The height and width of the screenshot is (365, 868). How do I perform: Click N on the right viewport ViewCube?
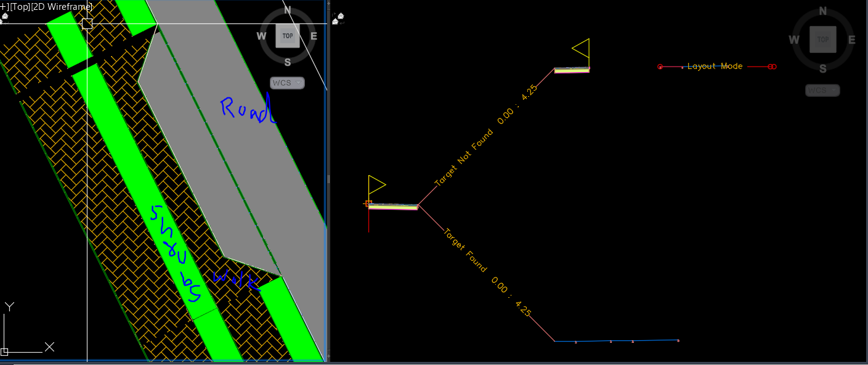click(823, 10)
